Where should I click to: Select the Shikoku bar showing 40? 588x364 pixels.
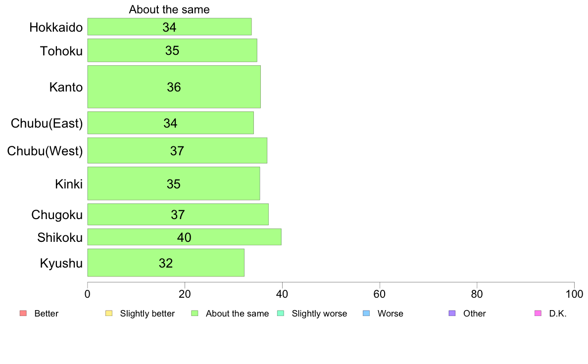click(184, 237)
